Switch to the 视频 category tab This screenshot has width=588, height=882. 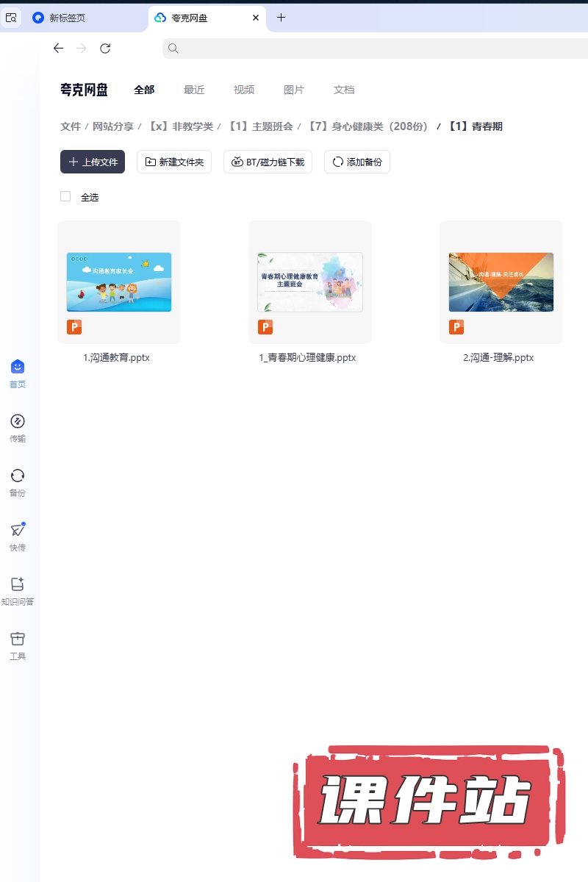coord(244,90)
